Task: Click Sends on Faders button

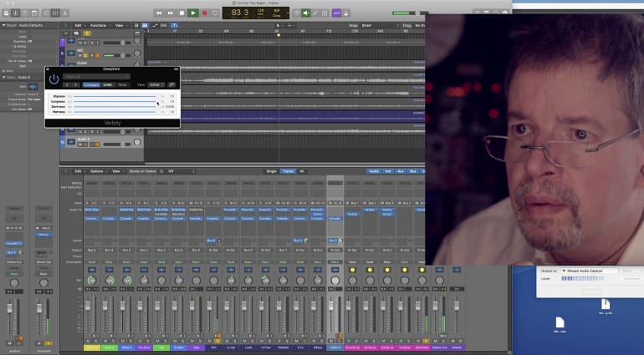Action: [142, 171]
